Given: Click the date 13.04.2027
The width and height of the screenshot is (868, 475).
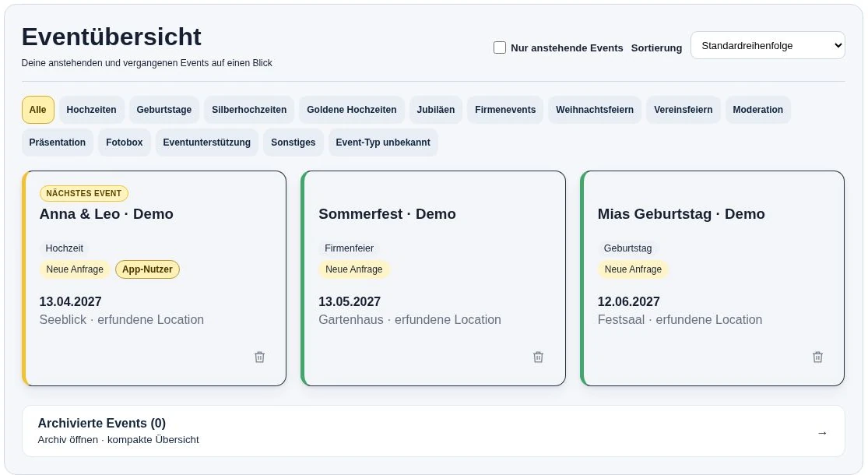Looking at the screenshot, I should tap(70, 301).
